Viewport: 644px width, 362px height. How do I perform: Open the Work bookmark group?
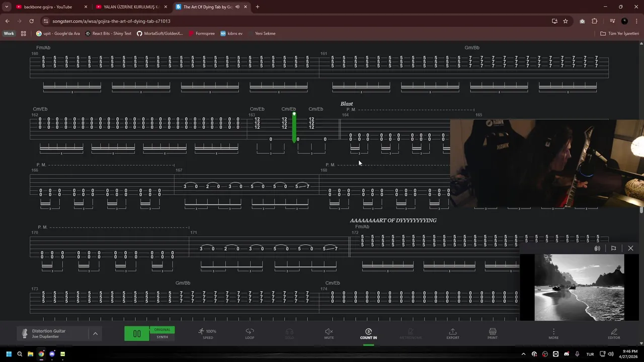click(9, 34)
